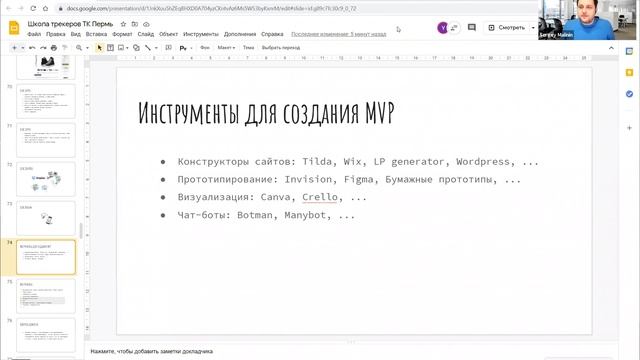
Task: Open the Файл menu
Action: coord(34,34)
